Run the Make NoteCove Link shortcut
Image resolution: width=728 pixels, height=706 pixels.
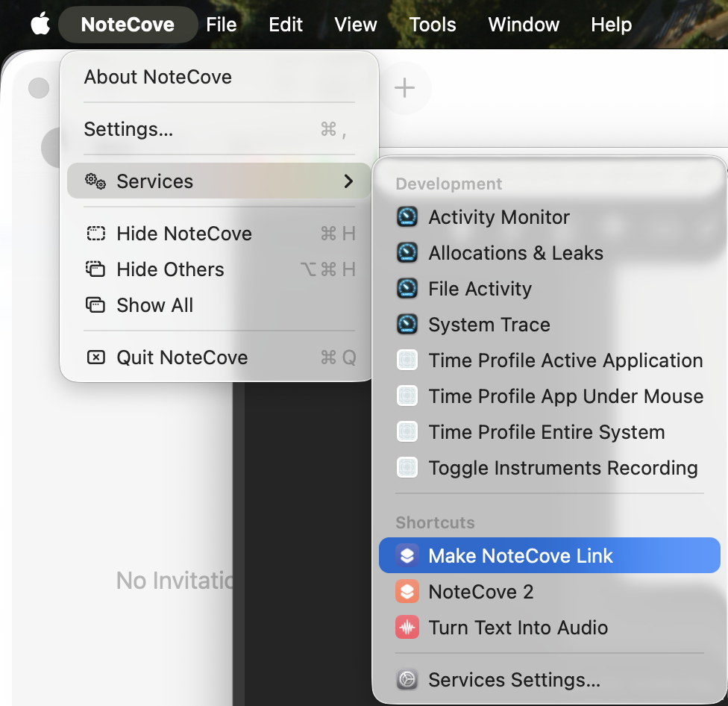coord(550,555)
